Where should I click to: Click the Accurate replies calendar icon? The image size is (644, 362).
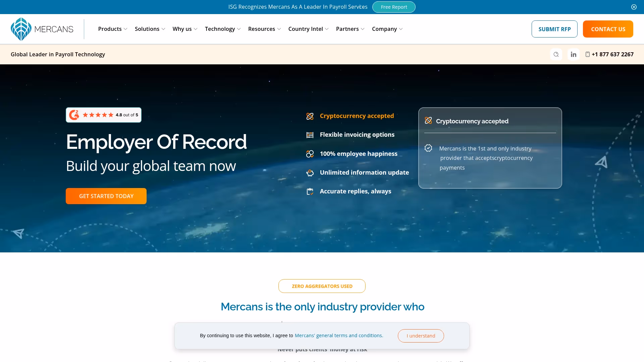(310, 191)
